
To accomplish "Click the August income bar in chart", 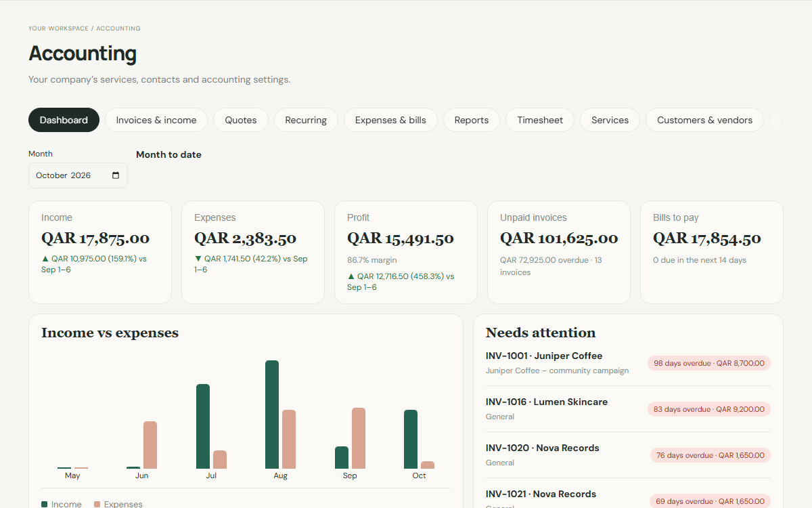I will pos(272,415).
